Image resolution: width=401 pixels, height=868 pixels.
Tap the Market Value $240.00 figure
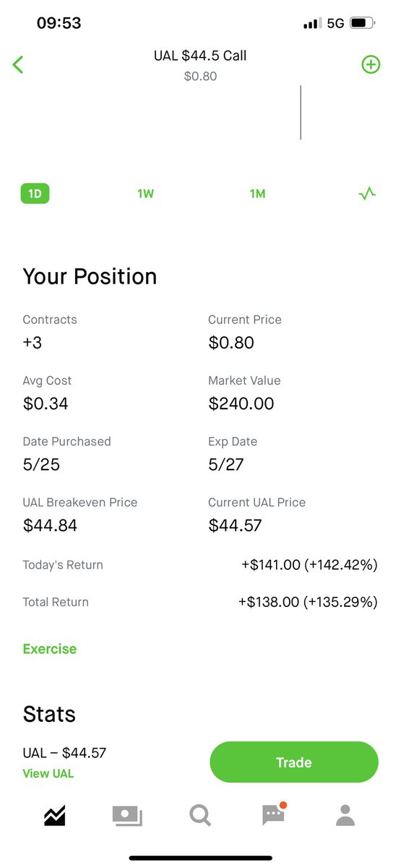coord(241,404)
